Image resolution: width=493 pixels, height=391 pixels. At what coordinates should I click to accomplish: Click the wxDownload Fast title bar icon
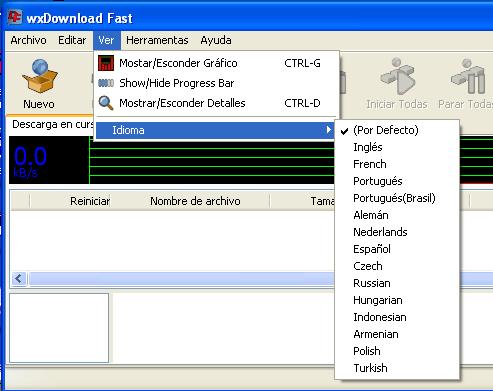pyautogui.click(x=15, y=17)
